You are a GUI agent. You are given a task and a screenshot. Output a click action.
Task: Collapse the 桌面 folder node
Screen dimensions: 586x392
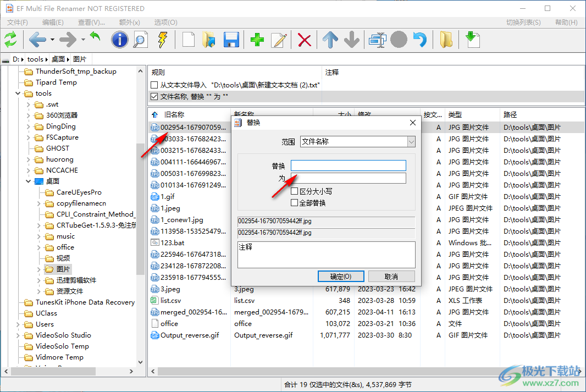tap(29, 181)
